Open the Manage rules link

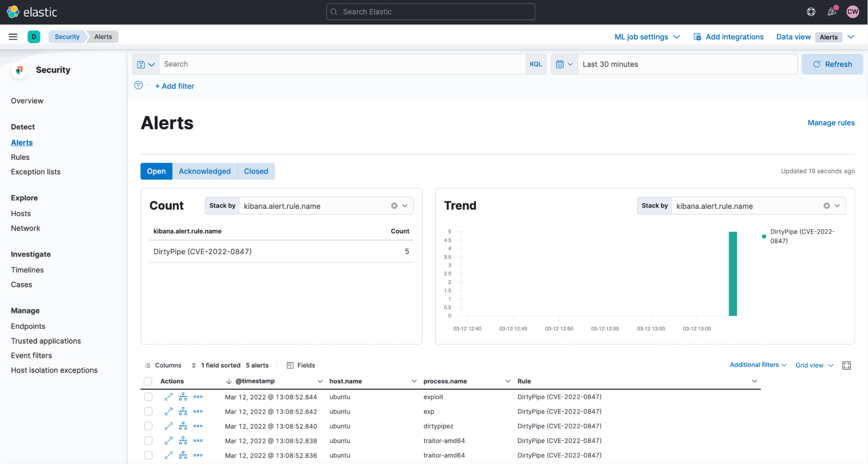[831, 123]
